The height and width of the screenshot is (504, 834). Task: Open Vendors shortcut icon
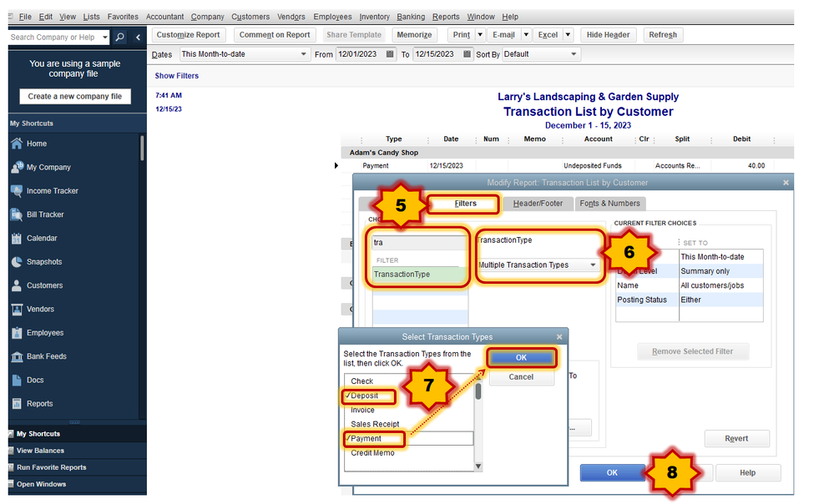coord(17,310)
